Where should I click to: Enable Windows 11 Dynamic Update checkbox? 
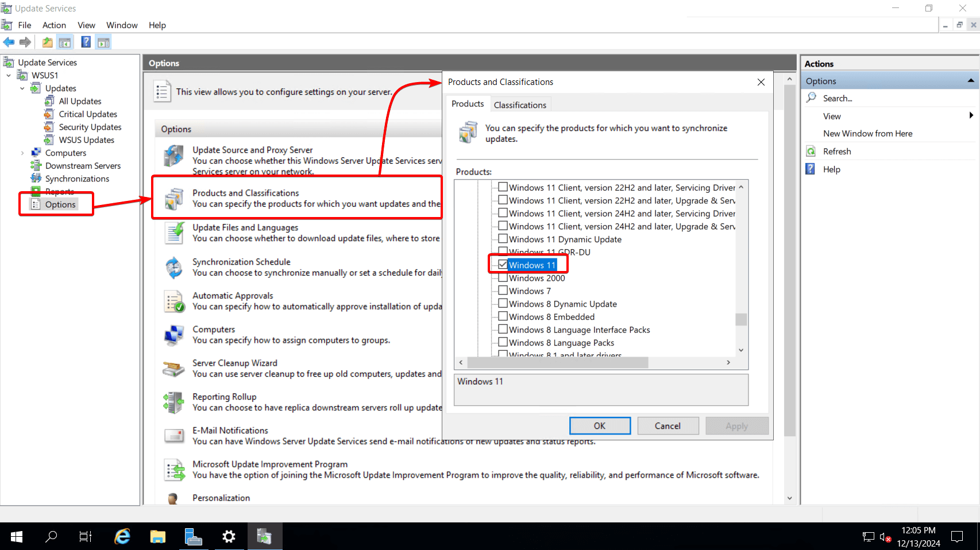pyautogui.click(x=503, y=239)
